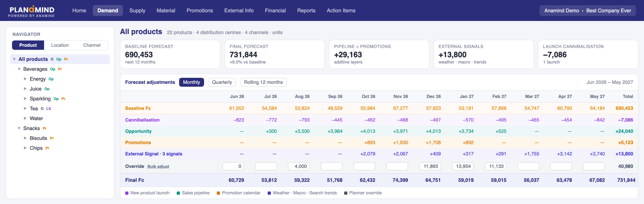Click the Dec 26 override field 11,893
Screen dimensions: 644x204
click(430, 166)
